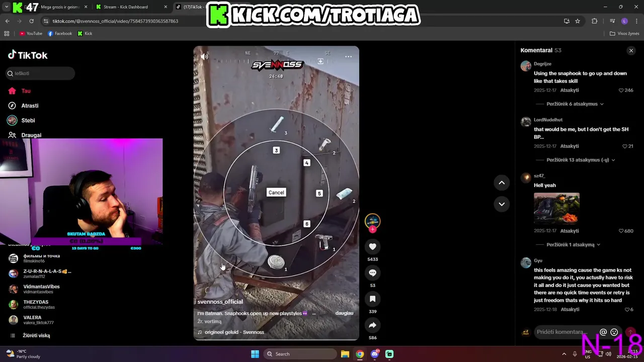Open the Facebook bookmark
Image resolution: width=644 pixels, height=362 pixels.
pyautogui.click(x=60, y=34)
